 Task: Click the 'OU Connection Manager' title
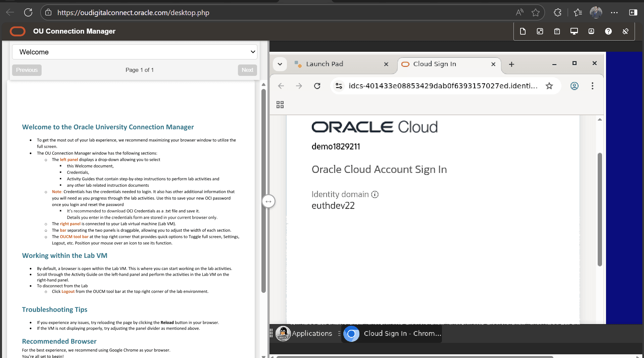pyautogui.click(x=74, y=31)
